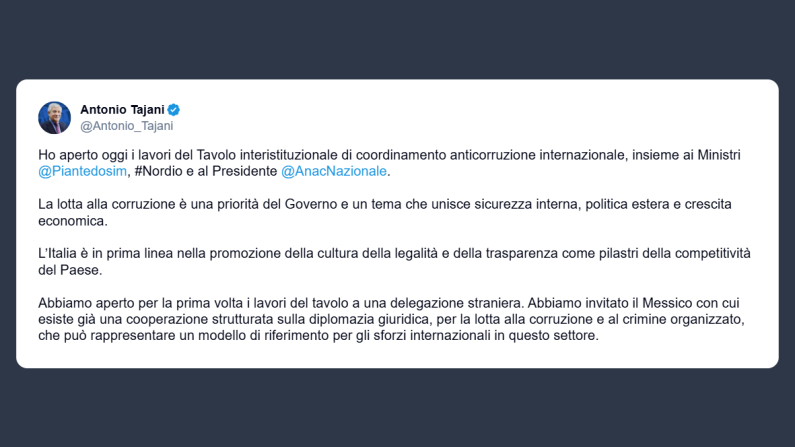
Task: Open the @AnacNazionale mention link
Action: 333,171
